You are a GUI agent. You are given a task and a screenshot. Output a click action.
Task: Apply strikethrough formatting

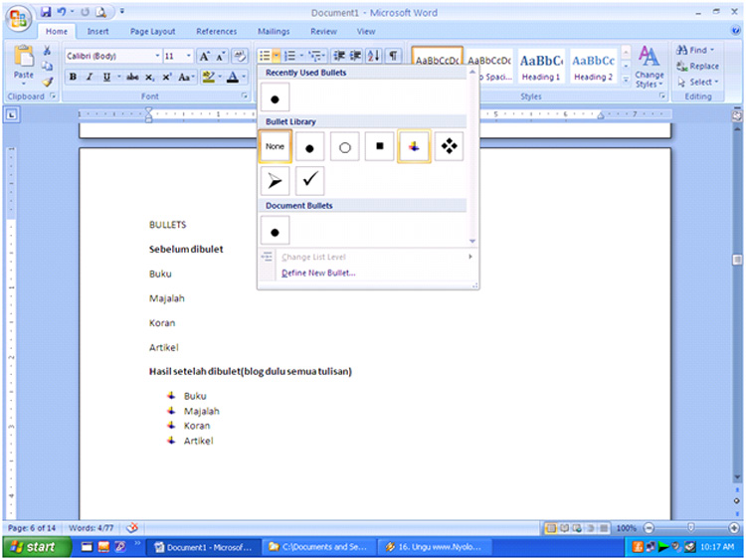tap(132, 77)
